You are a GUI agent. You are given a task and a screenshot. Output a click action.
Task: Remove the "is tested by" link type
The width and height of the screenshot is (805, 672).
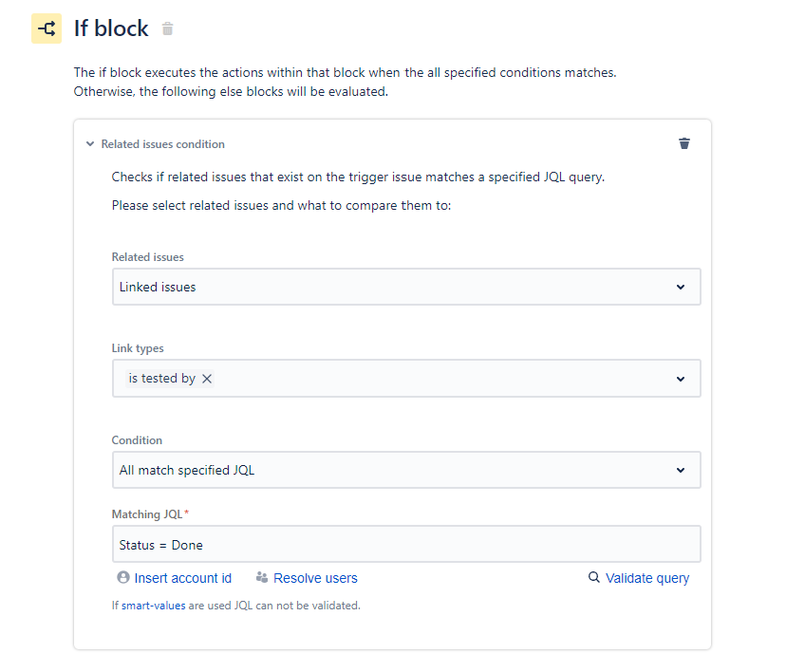[207, 378]
